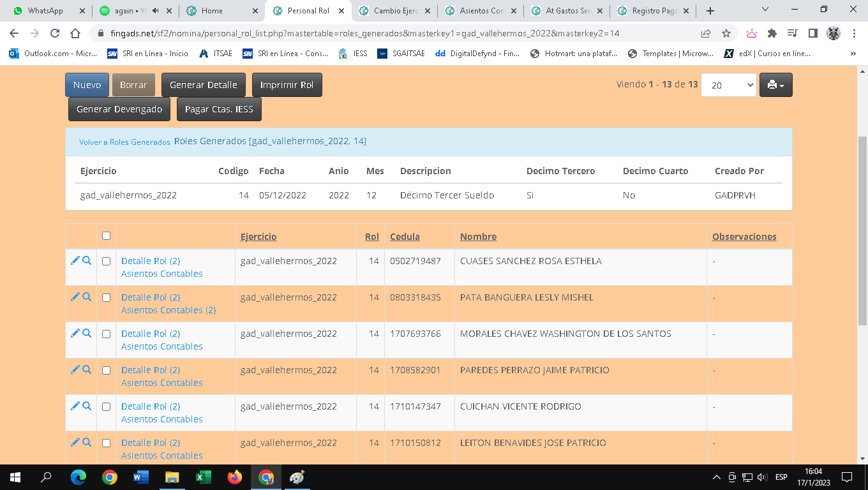Open the Volver a Roles Generados link

click(124, 142)
